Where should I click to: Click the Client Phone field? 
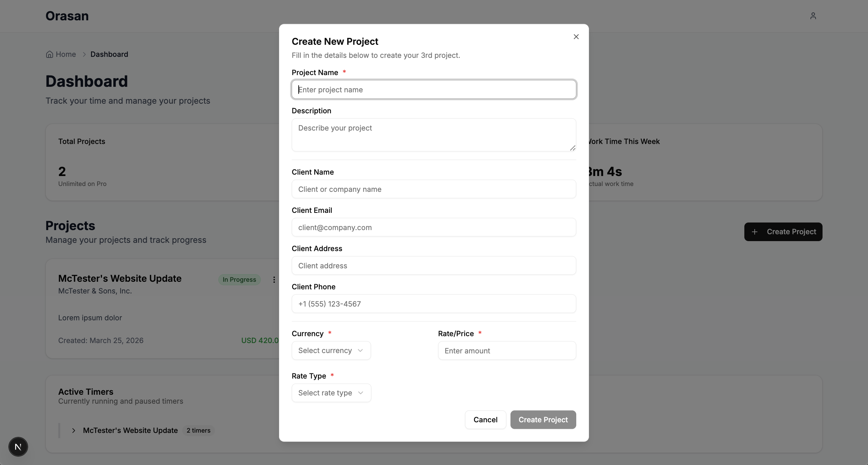click(434, 304)
